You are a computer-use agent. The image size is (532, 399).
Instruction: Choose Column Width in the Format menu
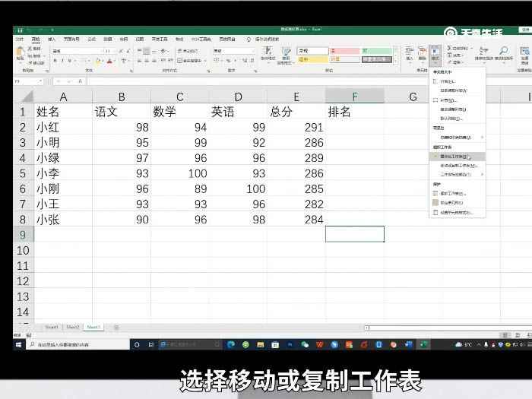458,100
